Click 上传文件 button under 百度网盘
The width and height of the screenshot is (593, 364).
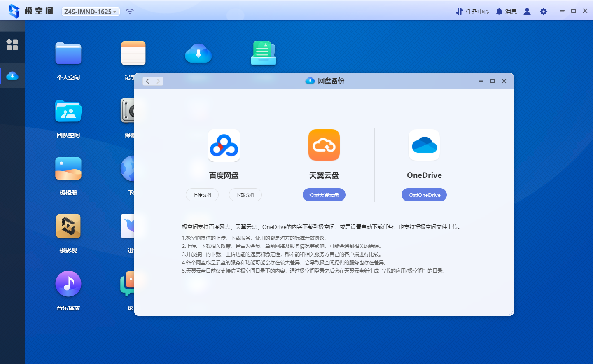pos(202,195)
